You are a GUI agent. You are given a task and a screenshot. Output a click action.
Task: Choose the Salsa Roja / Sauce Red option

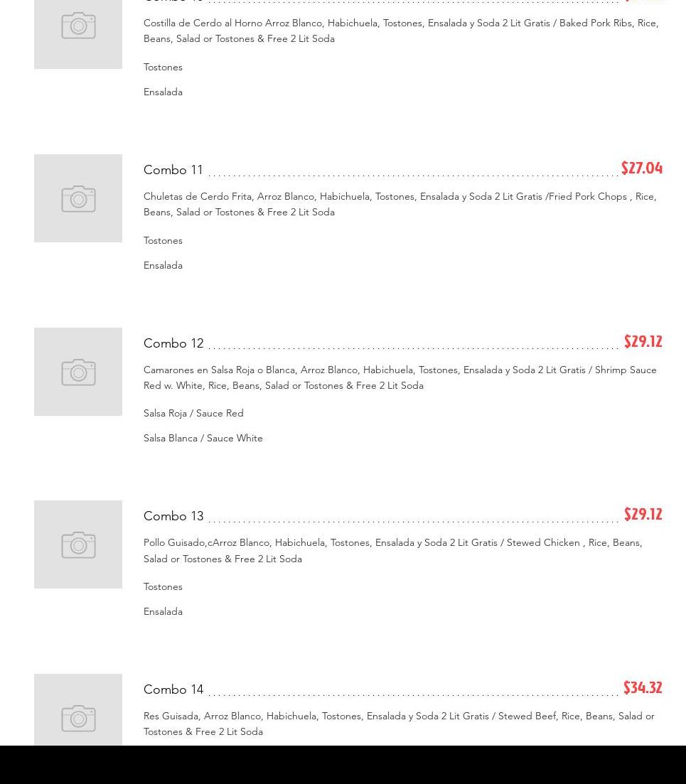click(193, 413)
